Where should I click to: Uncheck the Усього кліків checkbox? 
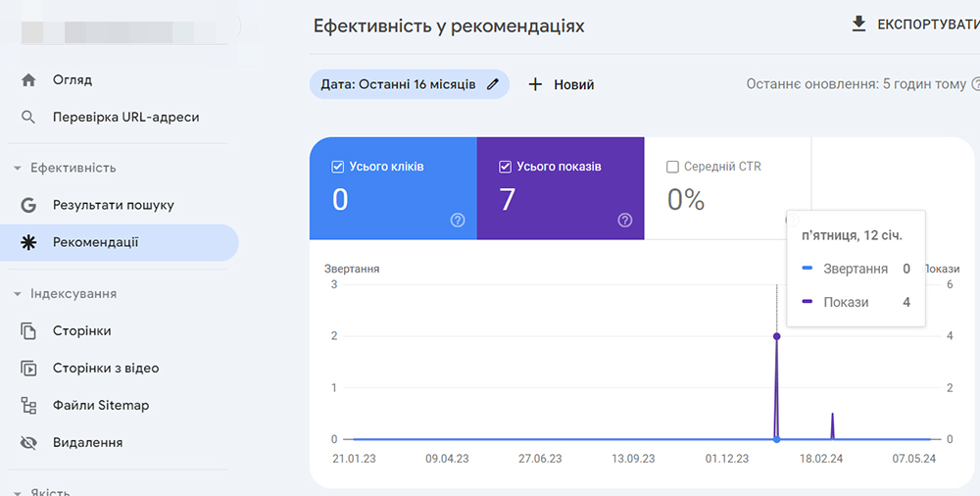[337, 167]
